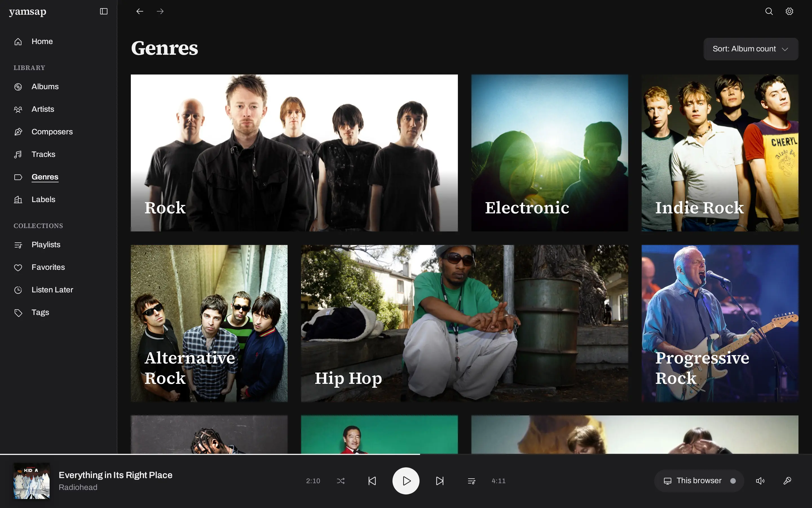Click the Favorites heart icon
This screenshot has height=508, width=812.
[x=18, y=268]
